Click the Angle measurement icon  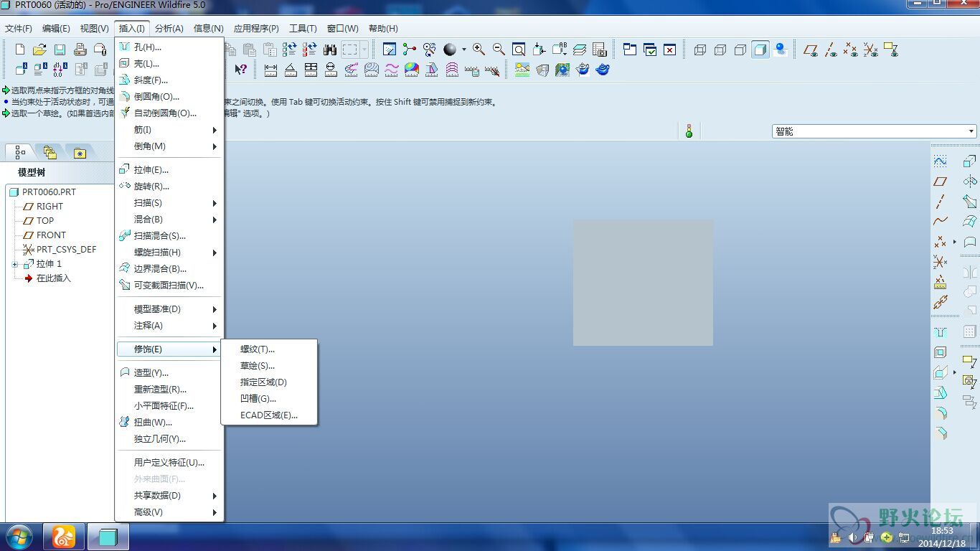coord(291,70)
